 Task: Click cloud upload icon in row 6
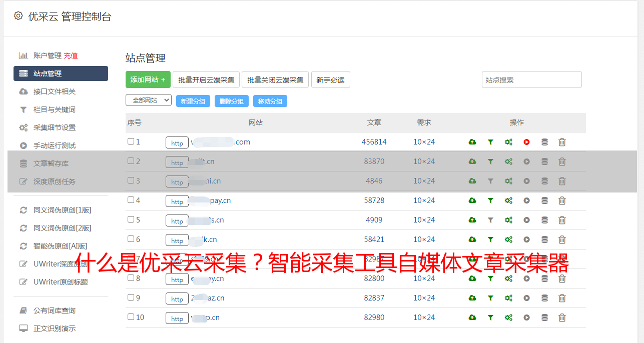[x=472, y=239]
